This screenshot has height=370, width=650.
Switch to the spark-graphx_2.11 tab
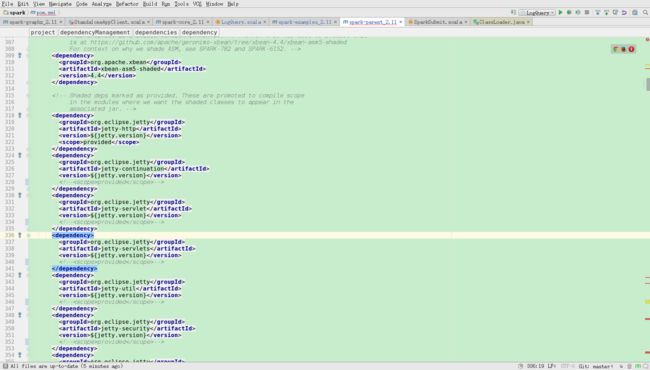pos(32,22)
